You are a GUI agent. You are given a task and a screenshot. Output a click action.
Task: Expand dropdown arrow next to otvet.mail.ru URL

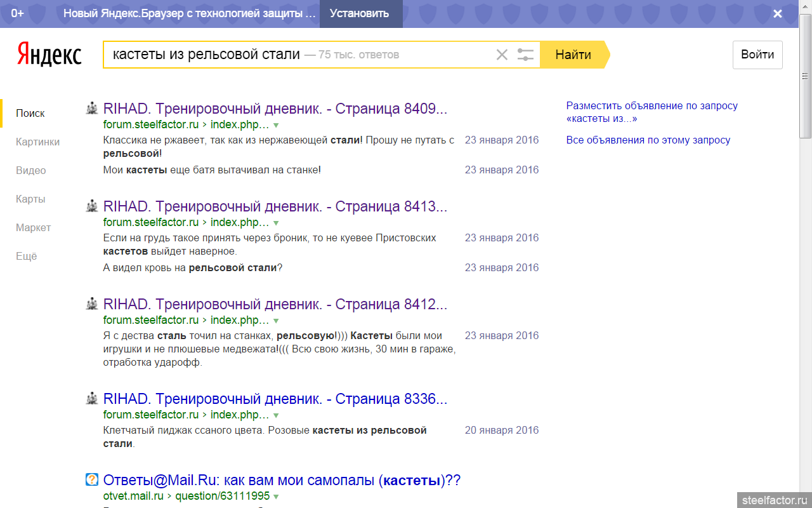coord(276,497)
